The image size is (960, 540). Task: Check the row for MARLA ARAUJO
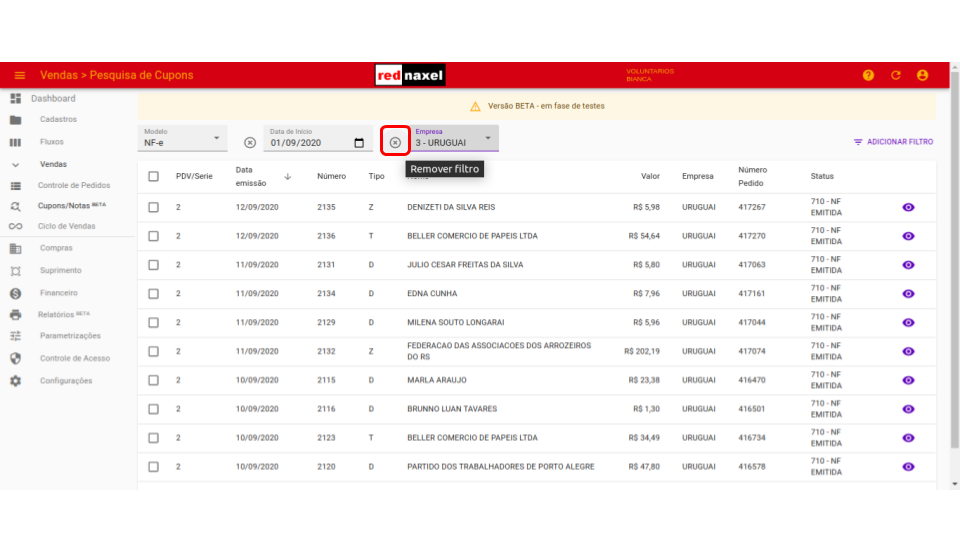click(x=154, y=380)
